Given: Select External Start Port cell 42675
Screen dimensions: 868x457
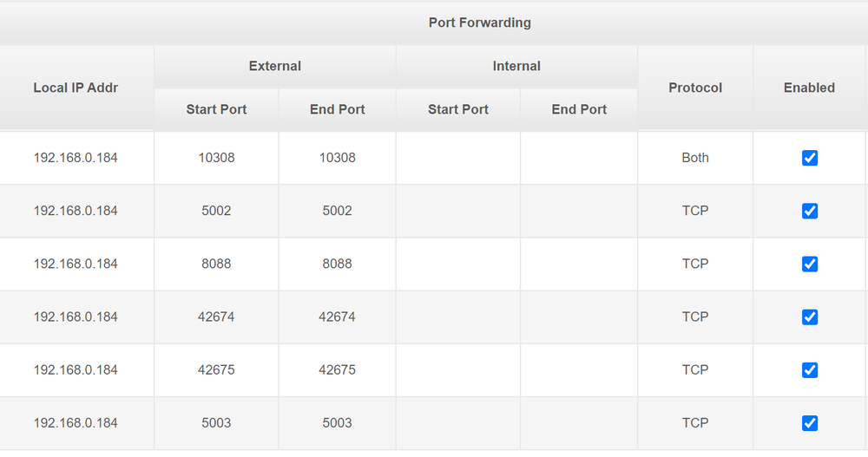Looking at the screenshot, I should pyautogui.click(x=216, y=370).
